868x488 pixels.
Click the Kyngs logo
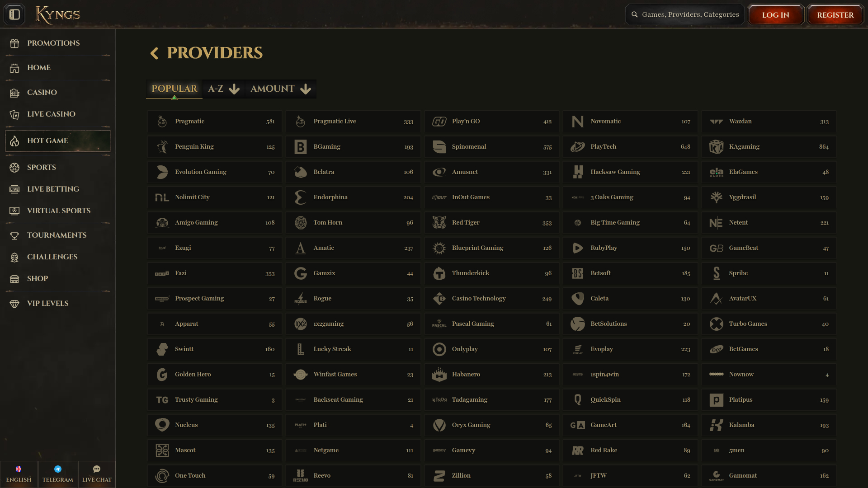point(58,14)
